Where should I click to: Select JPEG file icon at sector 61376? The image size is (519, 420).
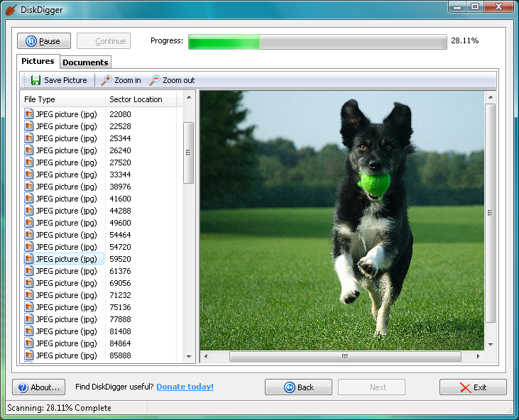tap(29, 271)
